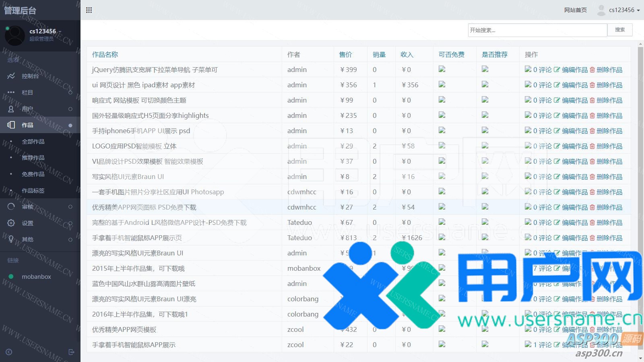Sort by the 销量 column header

[379, 54]
